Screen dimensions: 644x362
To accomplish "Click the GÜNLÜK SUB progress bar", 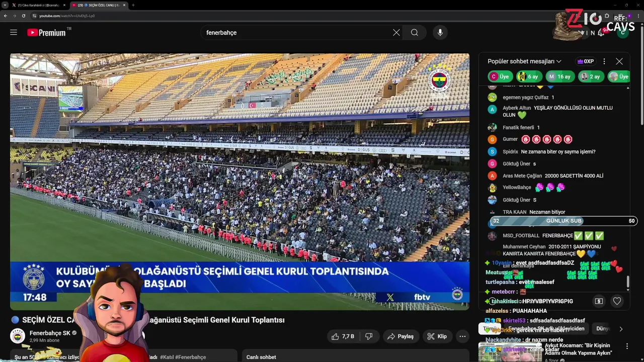I will [564, 221].
